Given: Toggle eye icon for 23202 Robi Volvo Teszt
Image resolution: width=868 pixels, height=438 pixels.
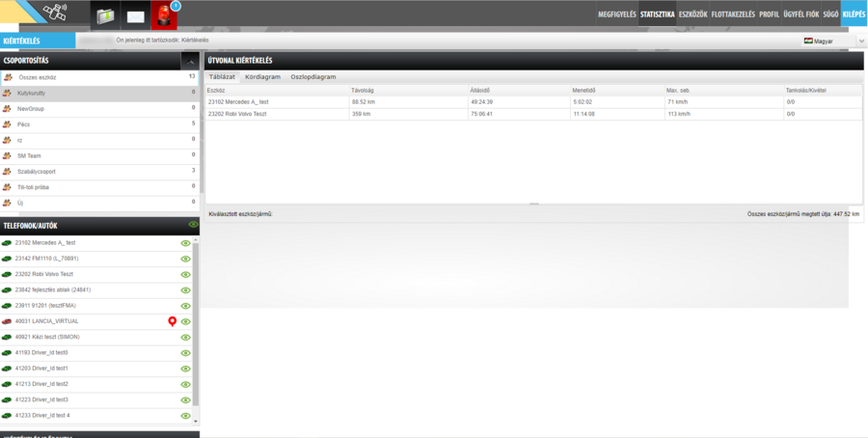Looking at the screenshot, I should point(185,274).
